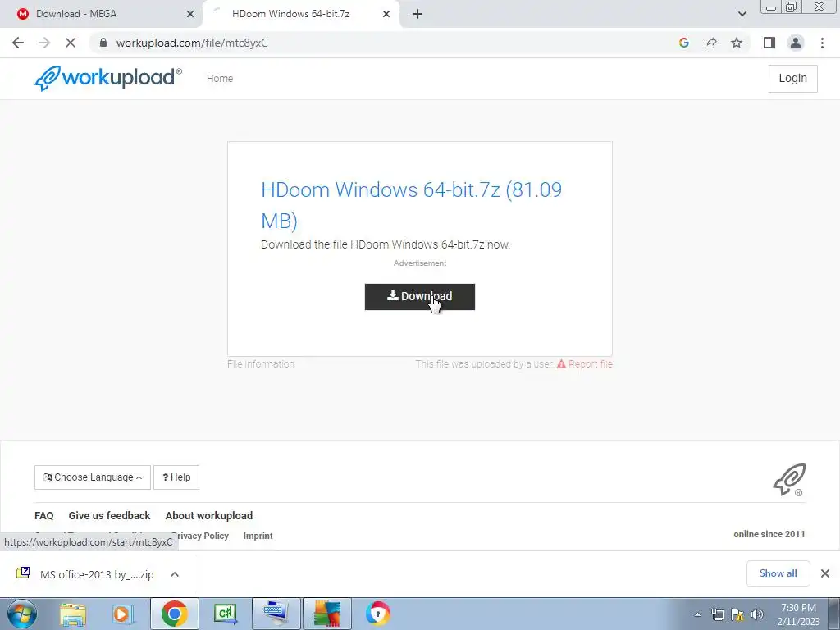Open the multicolor ring taskbar icon
The image size is (840, 630).
coord(377,614)
